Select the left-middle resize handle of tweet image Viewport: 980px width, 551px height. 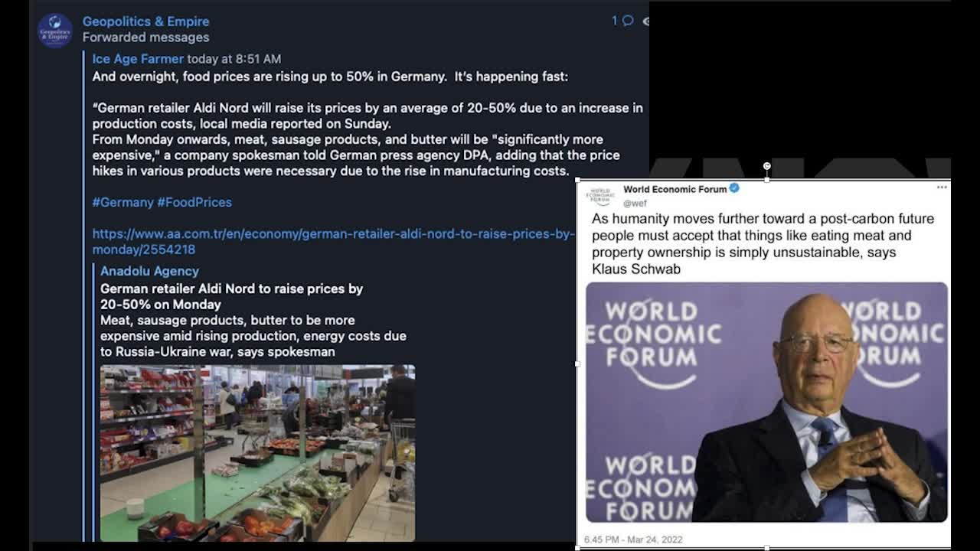click(577, 364)
